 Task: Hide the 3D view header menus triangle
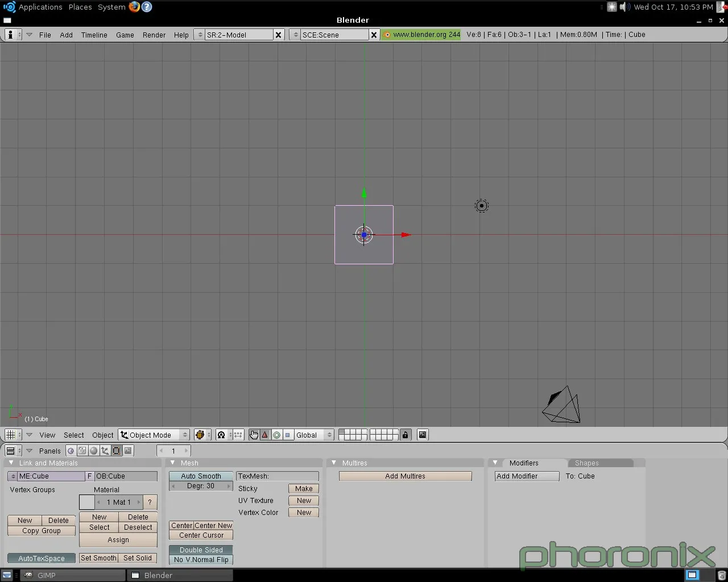click(x=29, y=435)
